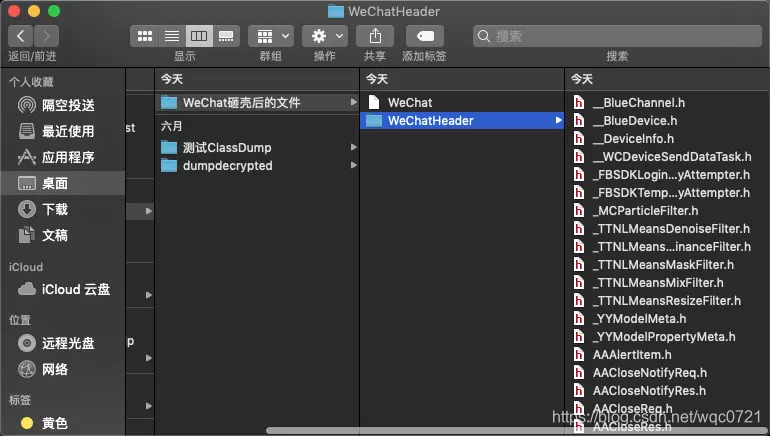Select file _YYModelPropertyMeta.h
The height and width of the screenshot is (436, 770).
click(x=664, y=337)
